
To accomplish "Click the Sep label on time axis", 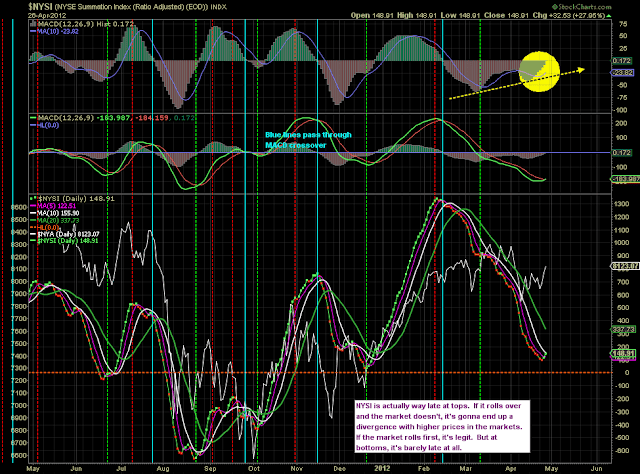I will click(210, 468).
